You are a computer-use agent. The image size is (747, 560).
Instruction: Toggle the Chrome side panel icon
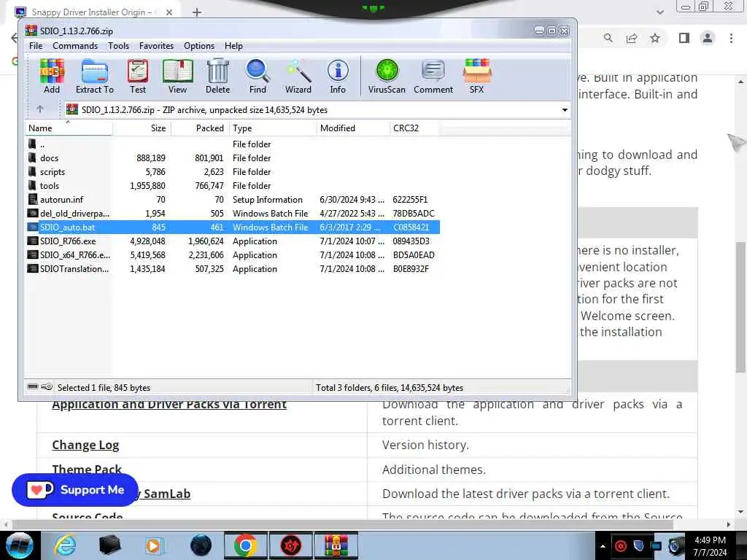tap(684, 38)
